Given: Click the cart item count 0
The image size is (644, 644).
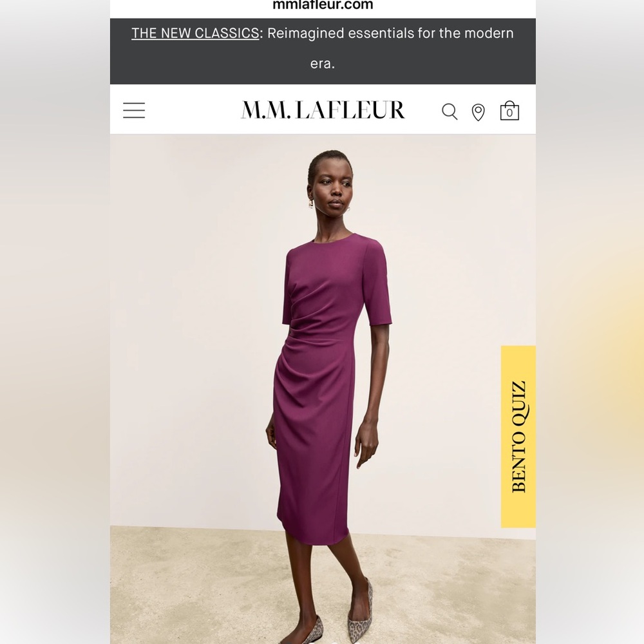Looking at the screenshot, I should (509, 113).
